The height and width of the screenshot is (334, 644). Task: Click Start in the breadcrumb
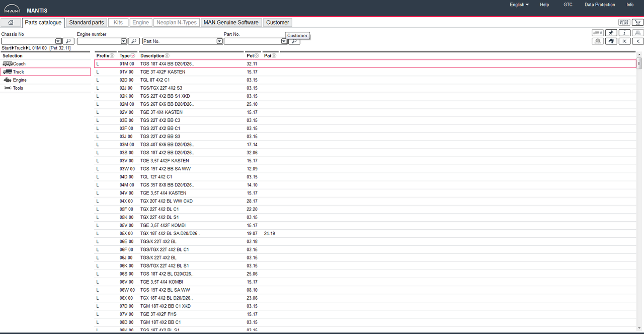[7, 48]
